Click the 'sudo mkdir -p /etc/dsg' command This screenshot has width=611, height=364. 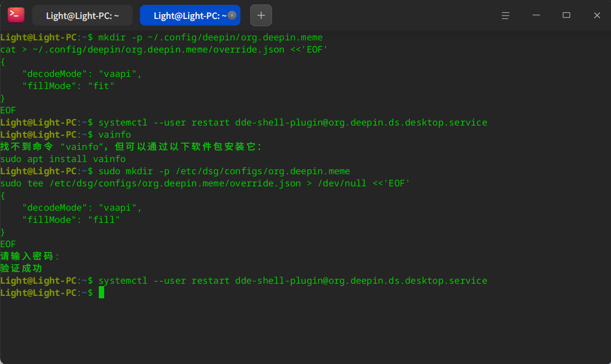(x=224, y=171)
